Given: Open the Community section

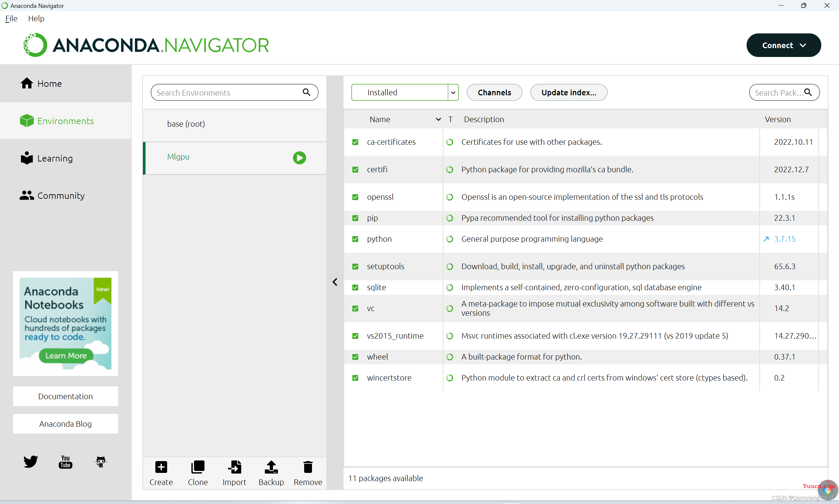Looking at the screenshot, I should [66, 196].
